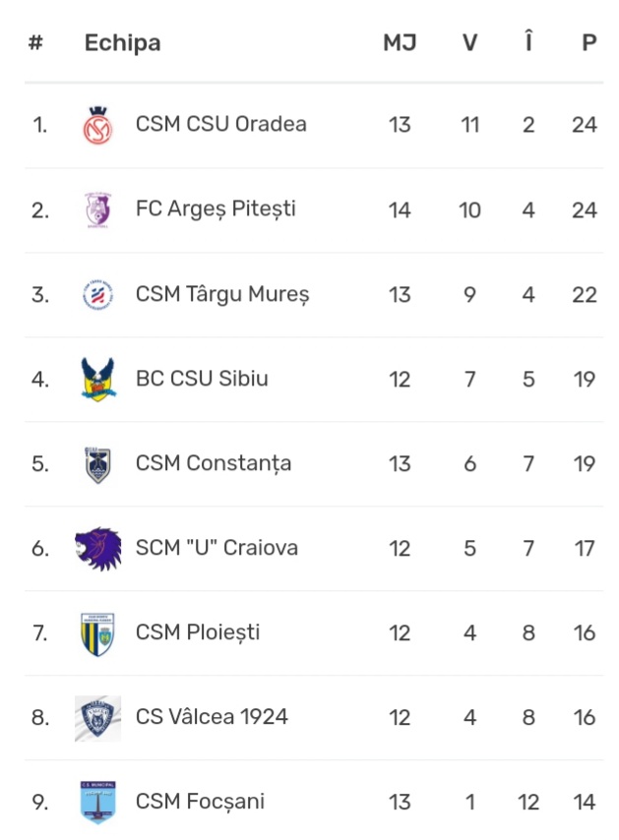
Task: Select the BC CSU Sibiu eagle logo
Action: point(98,380)
